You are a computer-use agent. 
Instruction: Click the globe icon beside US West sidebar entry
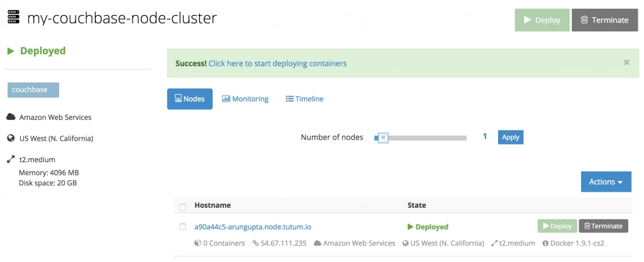click(11, 139)
